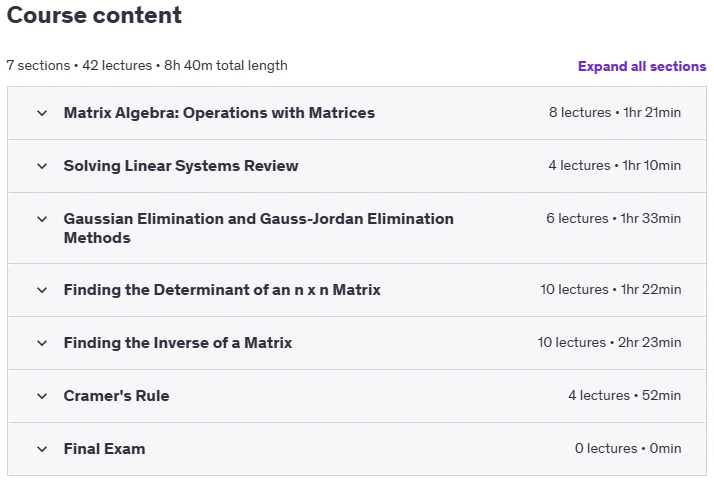Expand the Finding the Determinant chevron
Screen dimensions: 714x485
coord(42,290)
